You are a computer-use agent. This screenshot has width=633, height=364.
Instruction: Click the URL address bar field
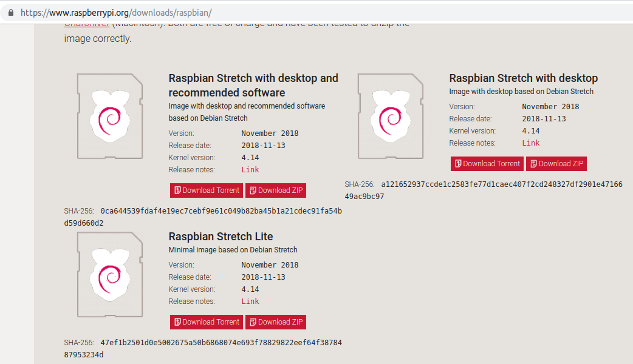coord(316,13)
